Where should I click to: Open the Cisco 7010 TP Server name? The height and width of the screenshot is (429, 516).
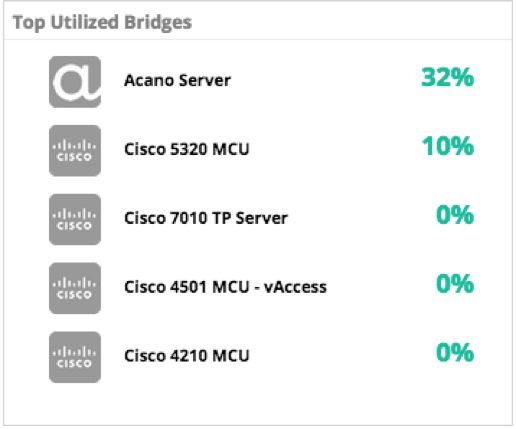point(206,218)
